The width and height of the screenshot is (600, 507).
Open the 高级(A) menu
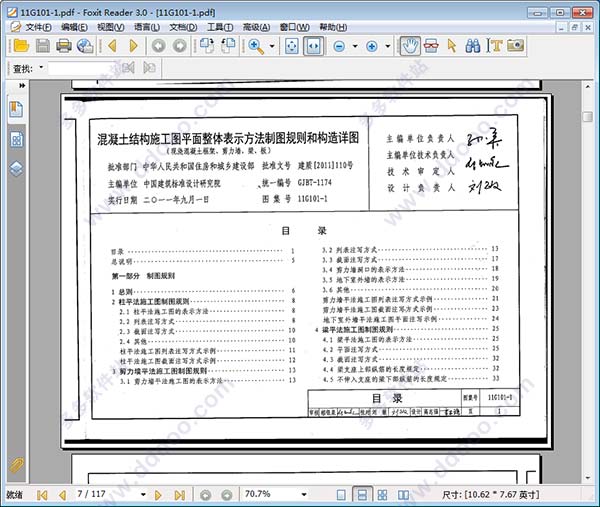256,27
